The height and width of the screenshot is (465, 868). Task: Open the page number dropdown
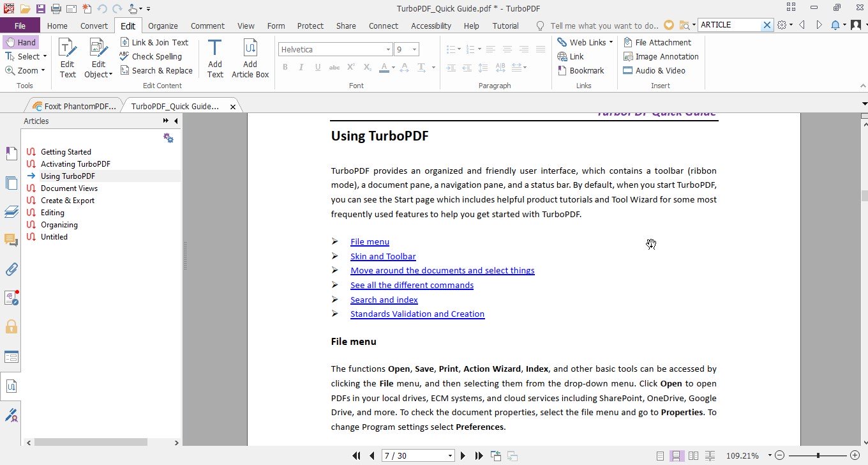(x=451, y=455)
